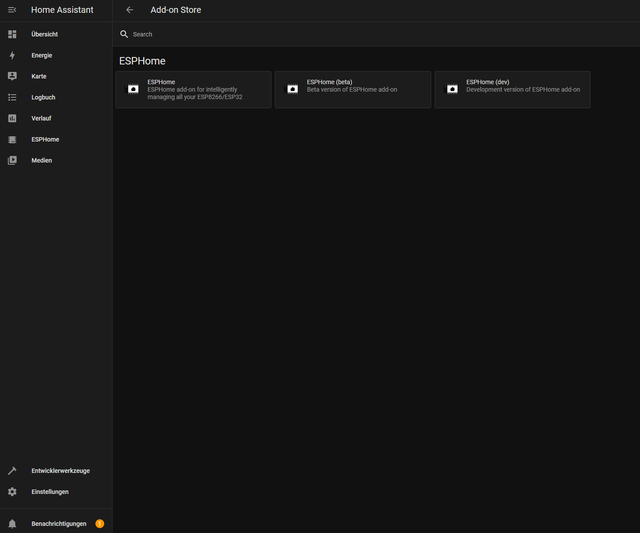Click 'Development version of ESPHome add-on' description
Screen dimensions: 640x533
[523, 89]
